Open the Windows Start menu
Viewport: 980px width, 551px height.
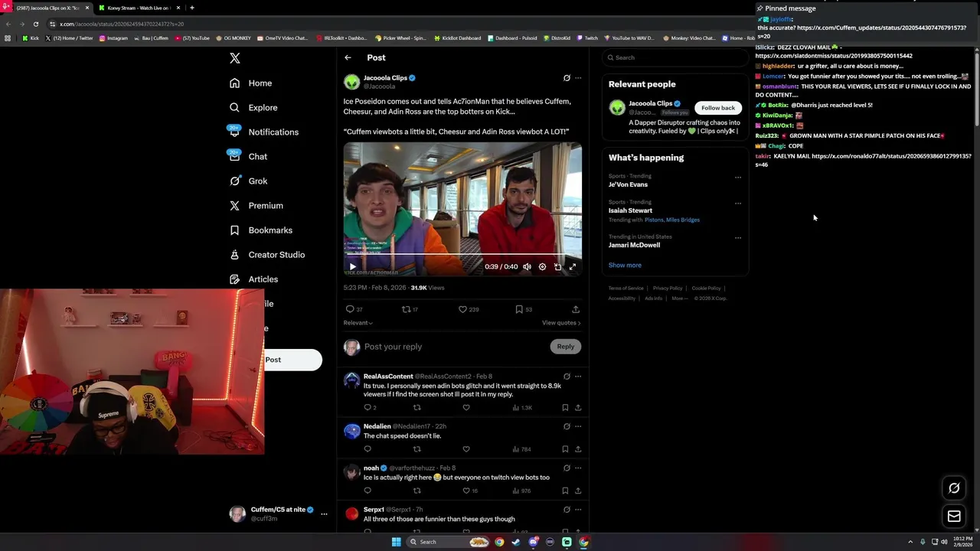(396, 542)
